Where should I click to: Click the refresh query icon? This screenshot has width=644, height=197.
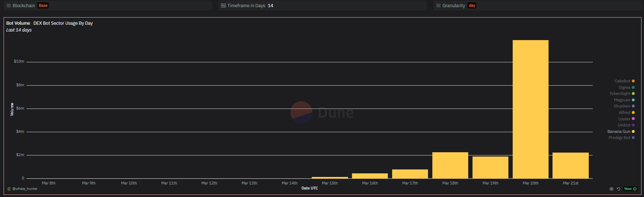tap(618, 189)
